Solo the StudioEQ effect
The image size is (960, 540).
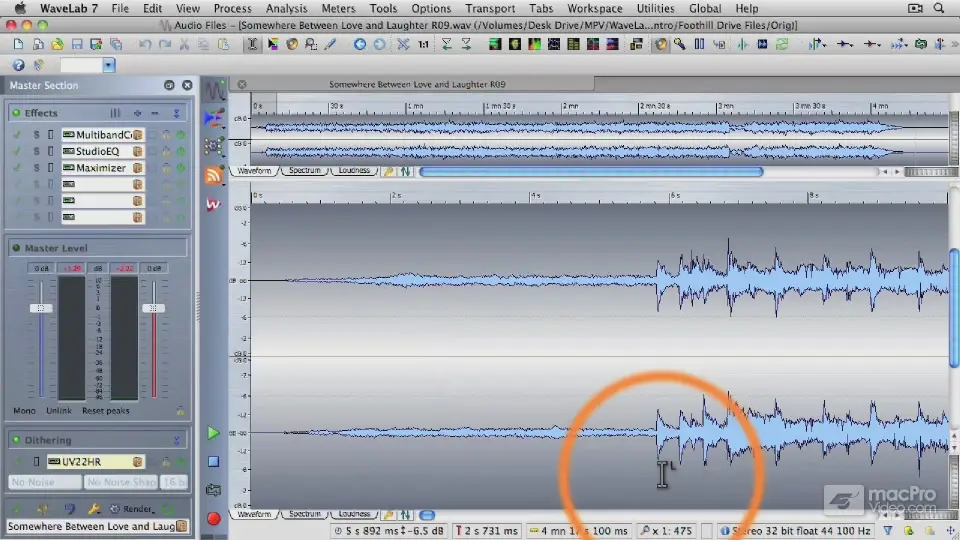click(x=36, y=151)
